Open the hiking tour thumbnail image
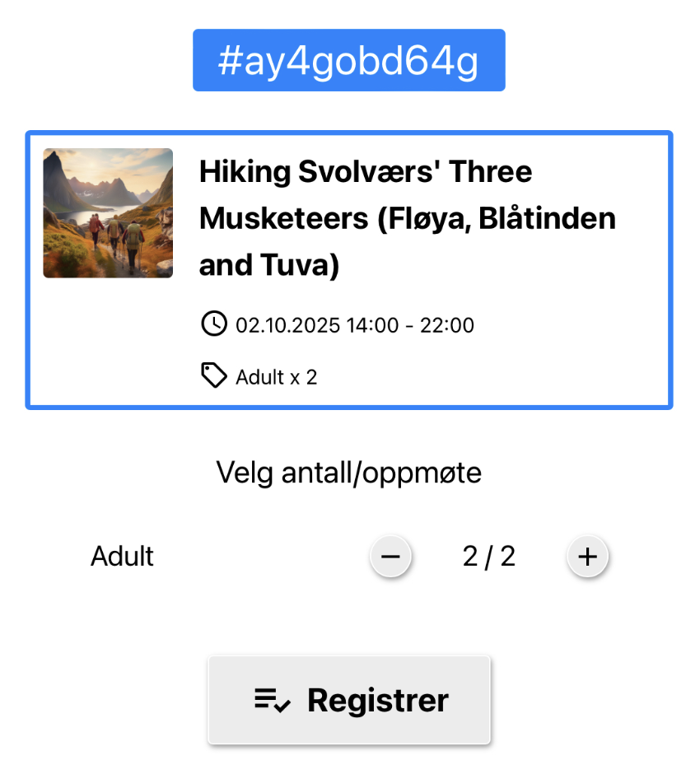This screenshot has width=700, height=774. point(108,213)
